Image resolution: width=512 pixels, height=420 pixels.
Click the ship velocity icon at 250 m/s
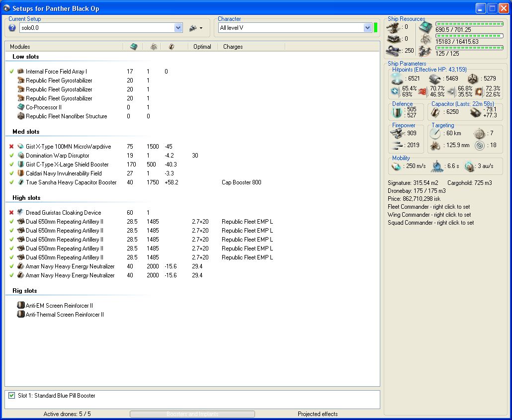pyautogui.click(x=396, y=166)
